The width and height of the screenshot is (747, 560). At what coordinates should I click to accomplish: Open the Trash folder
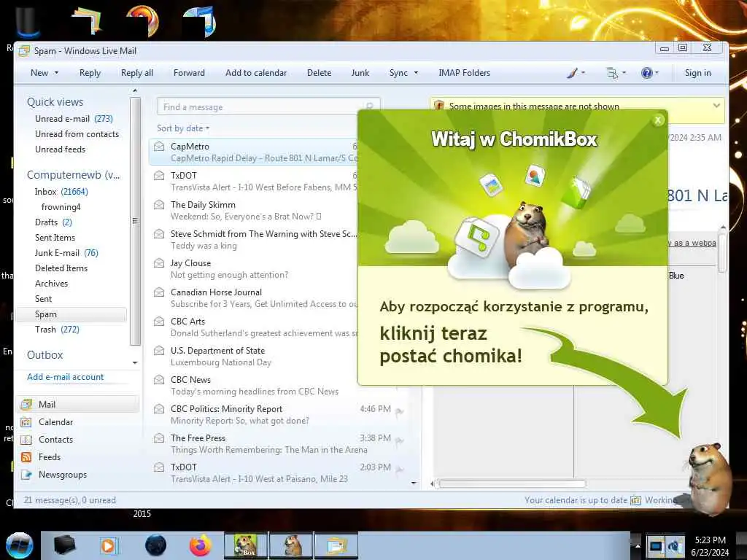click(57, 330)
